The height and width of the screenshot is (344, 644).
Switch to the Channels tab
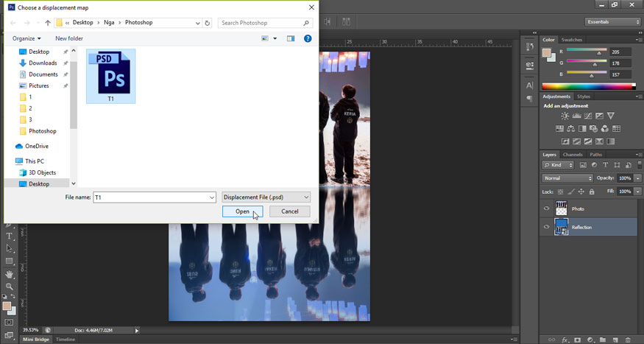pos(573,155)
